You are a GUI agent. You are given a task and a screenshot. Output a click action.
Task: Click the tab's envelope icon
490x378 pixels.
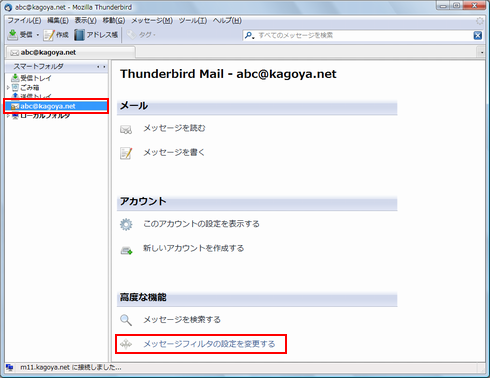click(x=14, y=53)
